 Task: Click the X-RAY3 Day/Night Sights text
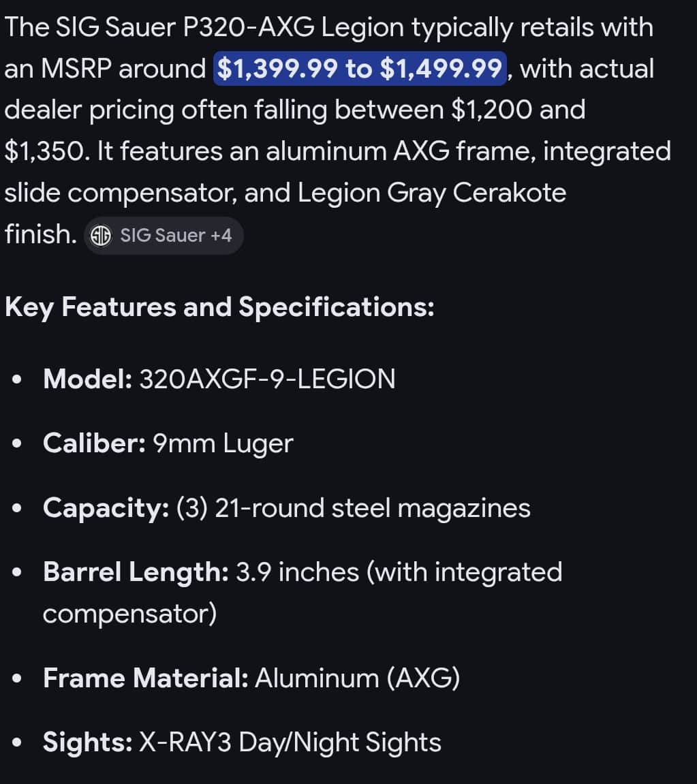(290, 742)
